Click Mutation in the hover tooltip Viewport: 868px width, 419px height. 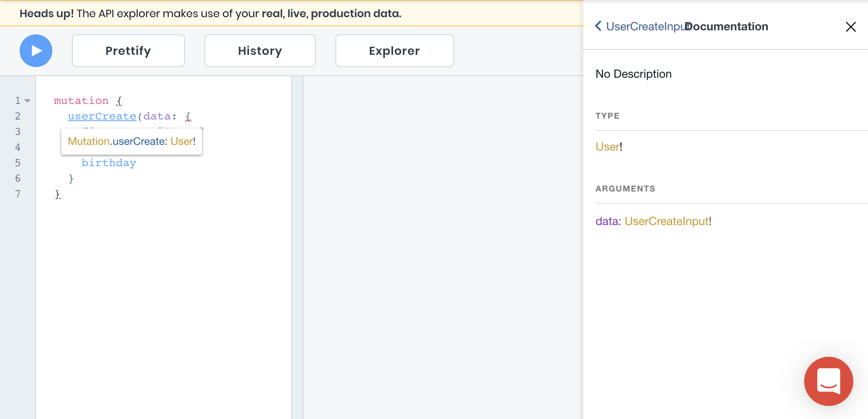click(88, 142)
